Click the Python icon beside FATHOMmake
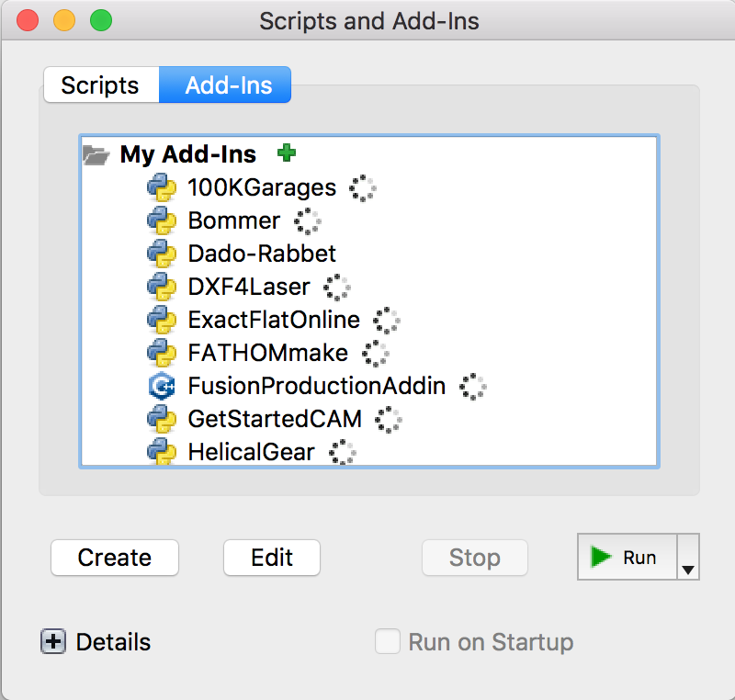Image resolution: width=735 pixels, height=700 pixels. [x=162, y=353]
